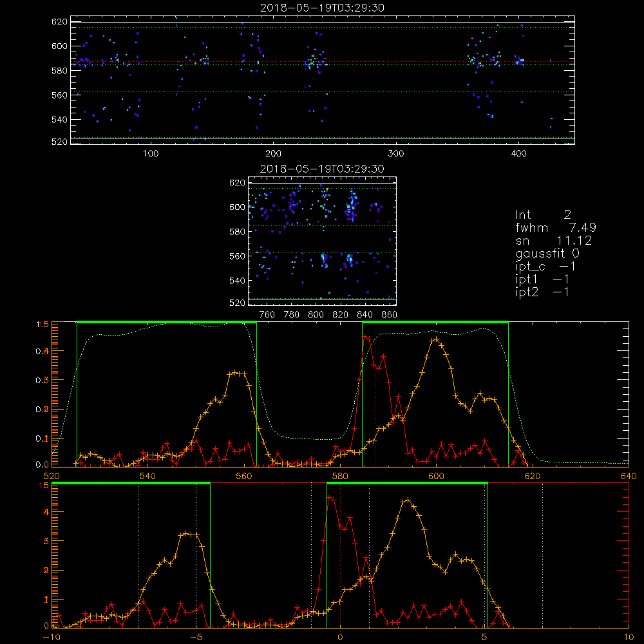Click x-axis label '200' of top image

pos(273,154)
